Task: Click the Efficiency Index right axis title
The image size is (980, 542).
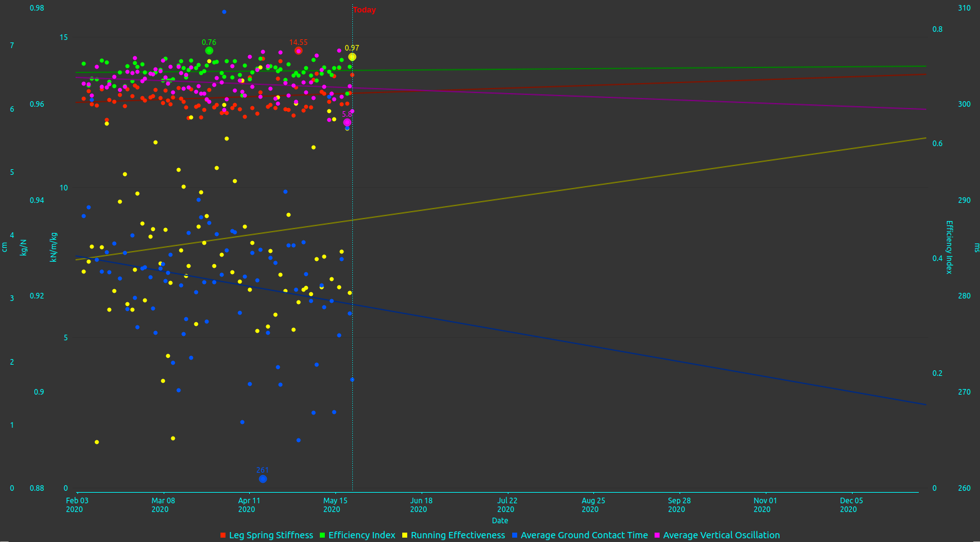Action: [949, 247]
